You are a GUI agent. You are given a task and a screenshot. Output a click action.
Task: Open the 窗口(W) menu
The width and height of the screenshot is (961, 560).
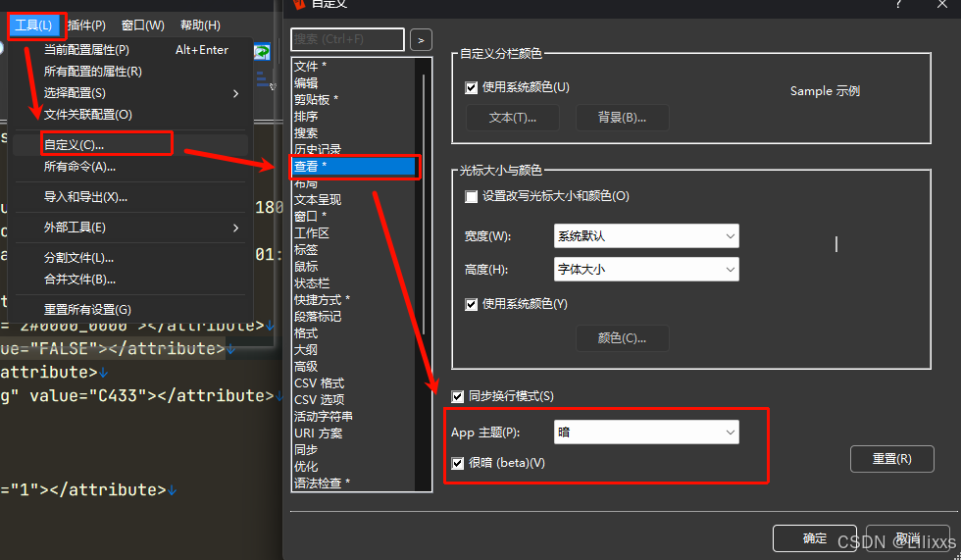tap(143, 25)
